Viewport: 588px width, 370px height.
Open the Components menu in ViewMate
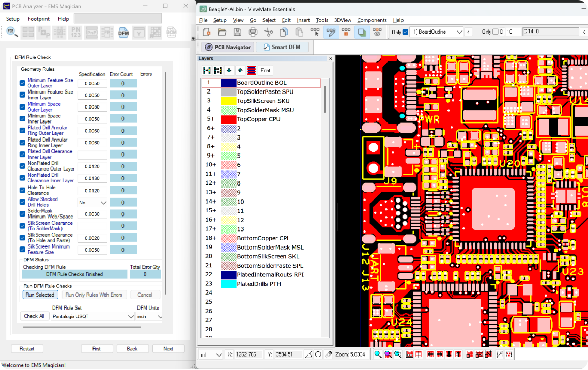372,20
